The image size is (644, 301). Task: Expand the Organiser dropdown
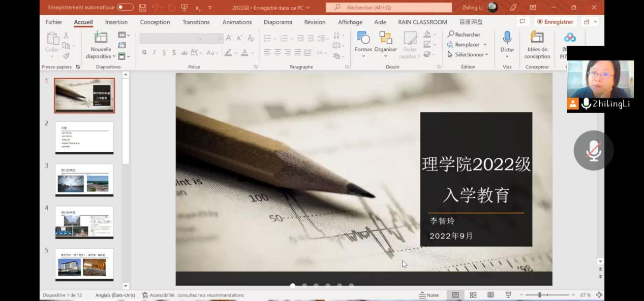pyautogui.click(x=385, y=56)
